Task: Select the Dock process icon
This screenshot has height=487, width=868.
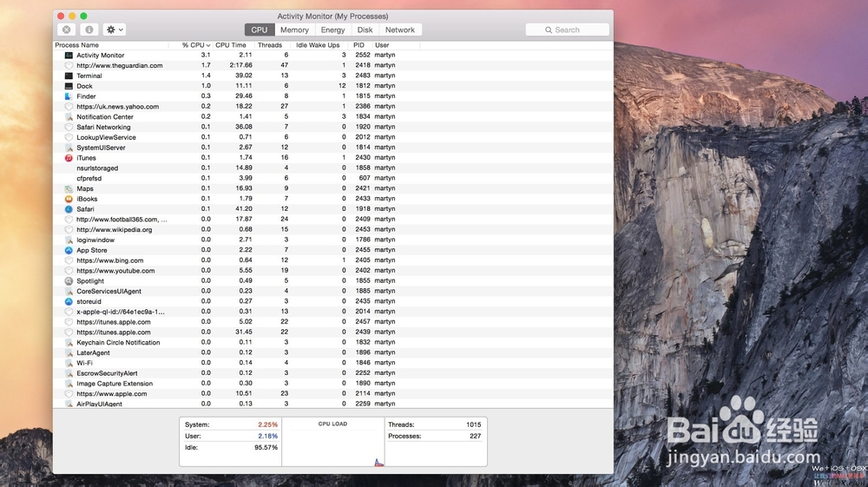Action: pyautogui.click(x=69, y=86)
